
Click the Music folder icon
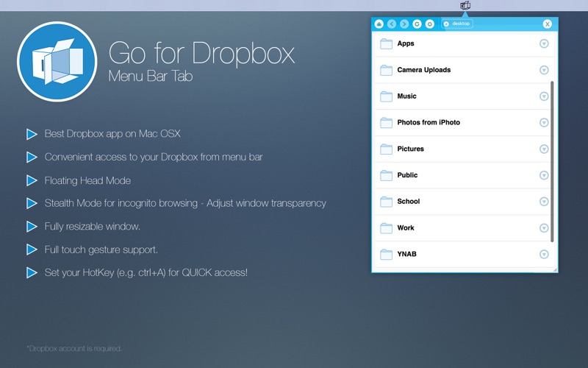[x=387, y=96]
